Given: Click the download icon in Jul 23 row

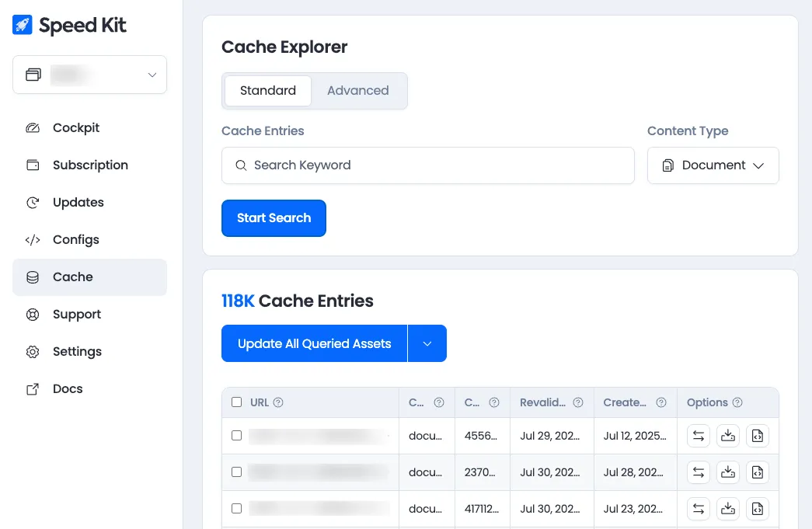Looking at the screenshot, I should (728, 509).
